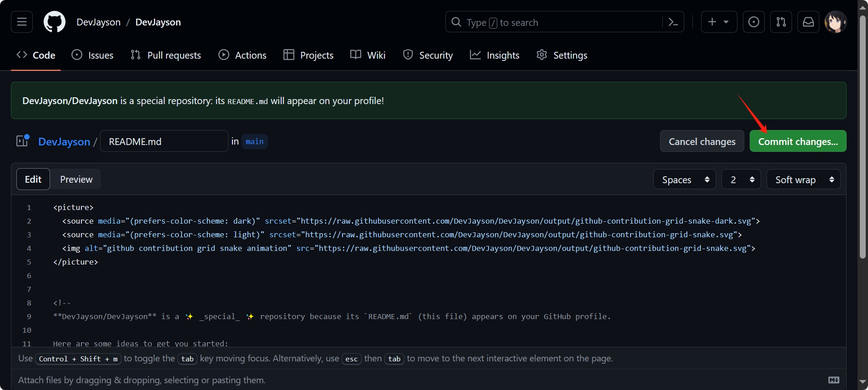This screenshot has width=868, height=390.
Task: Click the Issues circle icon
Action: pyautogui.click(x=77, y=55)
